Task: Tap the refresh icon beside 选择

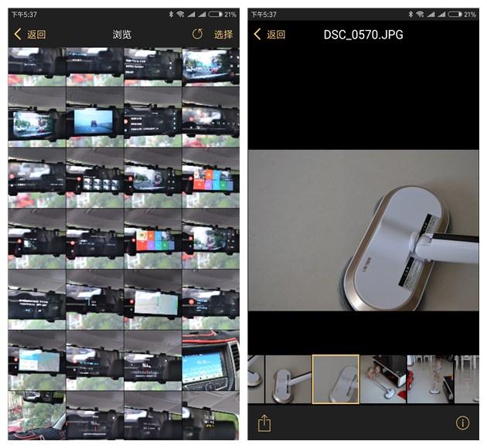Action: (x=197, y=34)
